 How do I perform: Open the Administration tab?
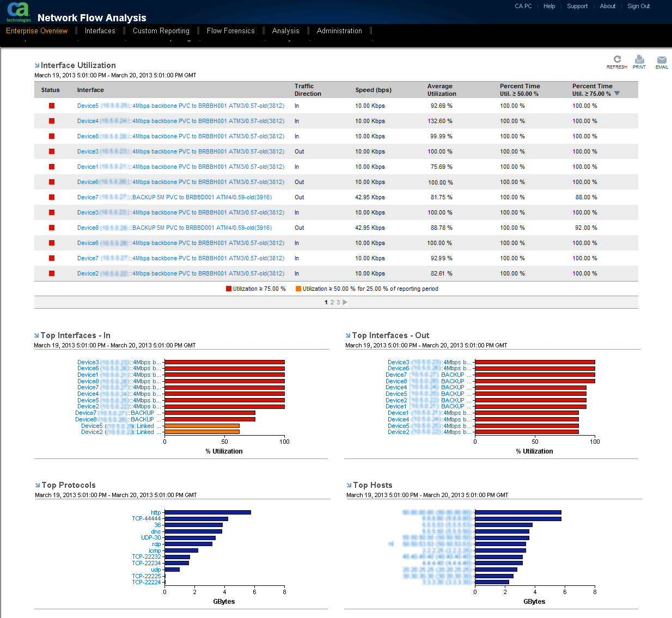339,31
